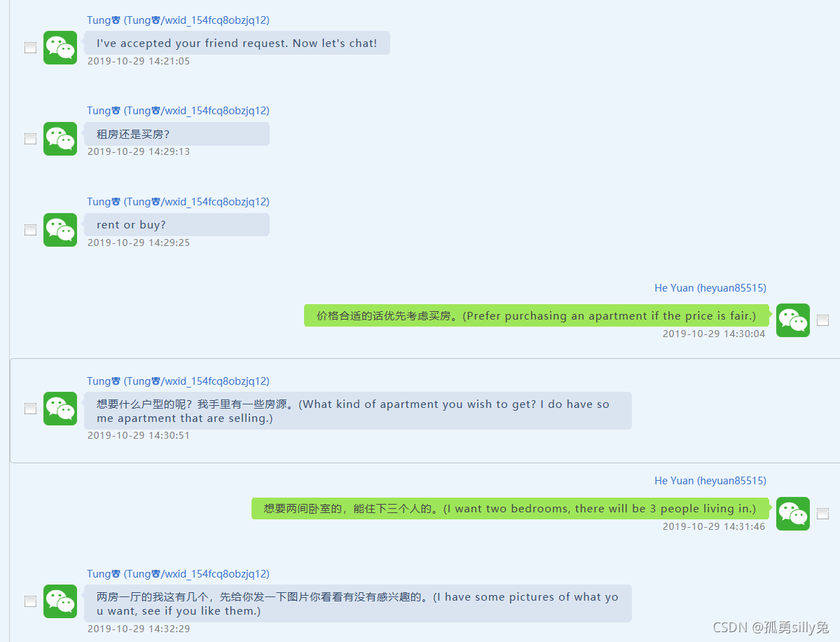Click Tung's avatar beside 'I have some pictures' message
Screen dimensions: 840x642
click(60, 601)
